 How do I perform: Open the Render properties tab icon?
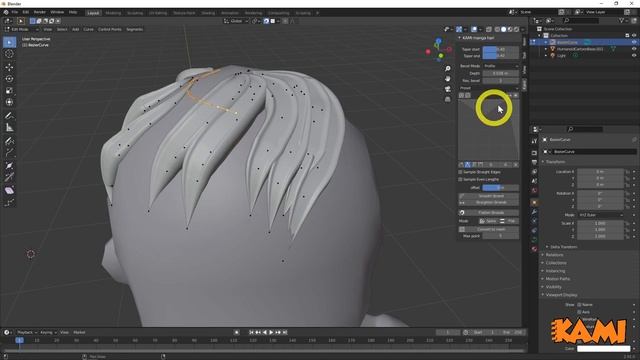[534, 153]
